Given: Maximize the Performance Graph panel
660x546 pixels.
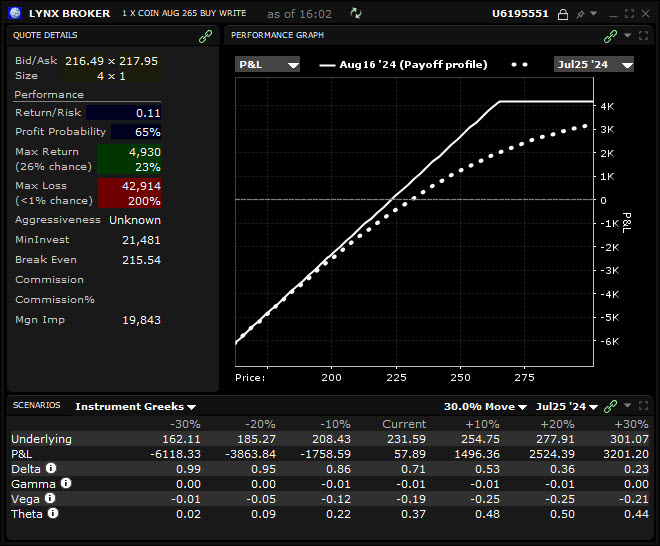Looking at the screenshot, I should pyautogui.click(x=644, y=36).
